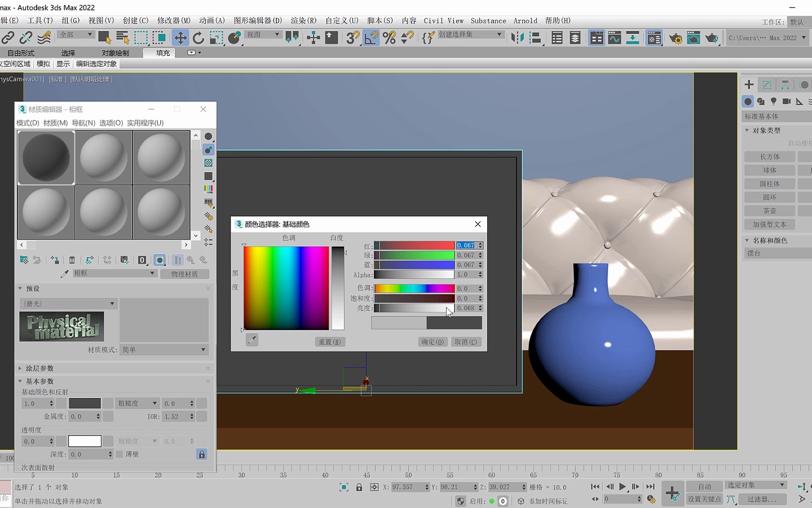The image size is (812, 508).
Task: Activate the Select and Rotate tool
Action: pos(198,38)
